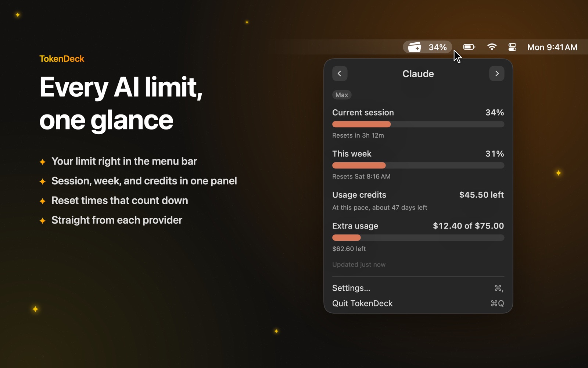
Task: Click "Your limit right in the menu bar"
Action: [124, 161]
